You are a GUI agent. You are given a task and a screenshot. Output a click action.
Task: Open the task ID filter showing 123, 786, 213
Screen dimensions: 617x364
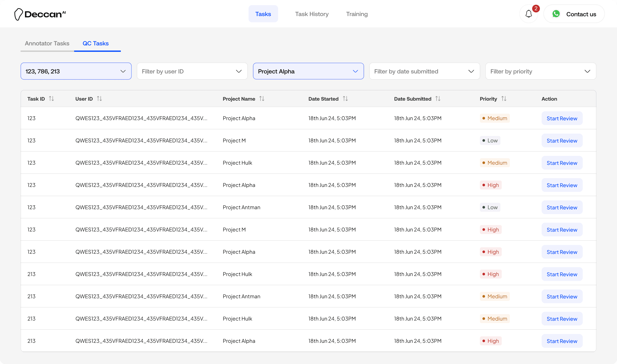76,71
